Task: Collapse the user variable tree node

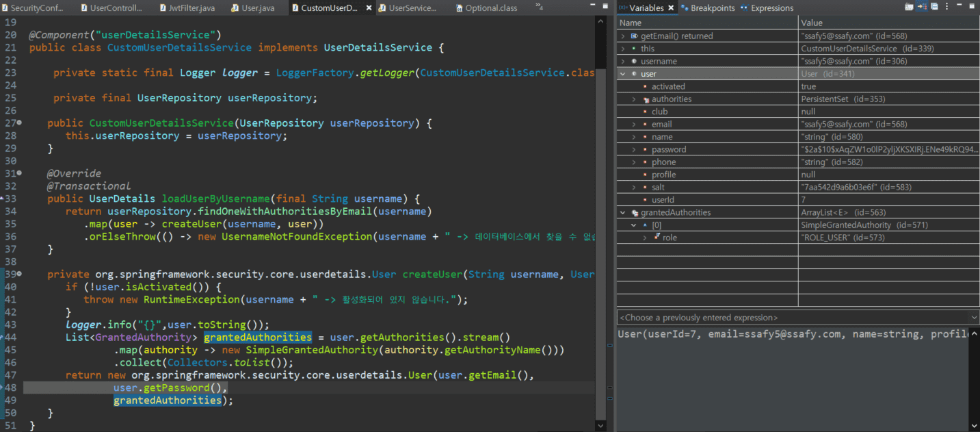Action: tap(623, 74)
